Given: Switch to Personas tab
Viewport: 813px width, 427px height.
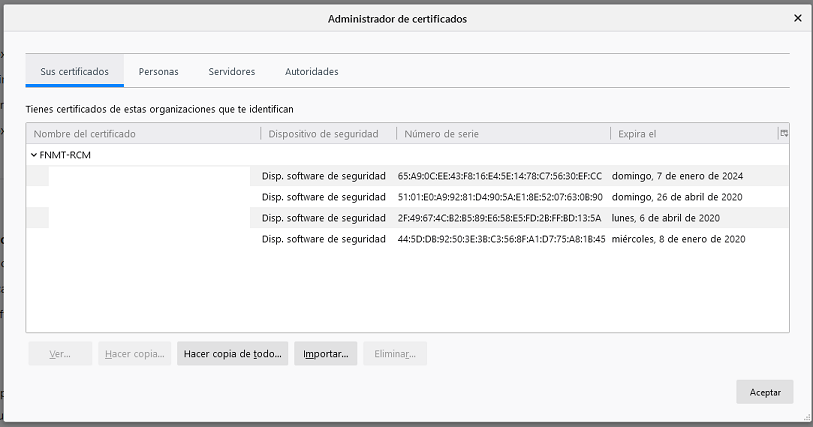Looking at the screenshot, I should click(x=159, y=72).
